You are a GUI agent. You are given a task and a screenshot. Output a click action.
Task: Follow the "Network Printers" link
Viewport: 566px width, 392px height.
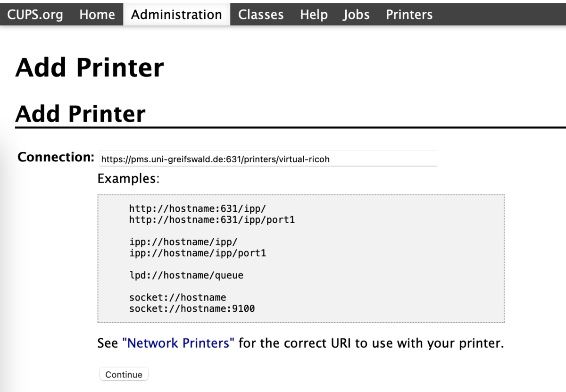(178, 343)
